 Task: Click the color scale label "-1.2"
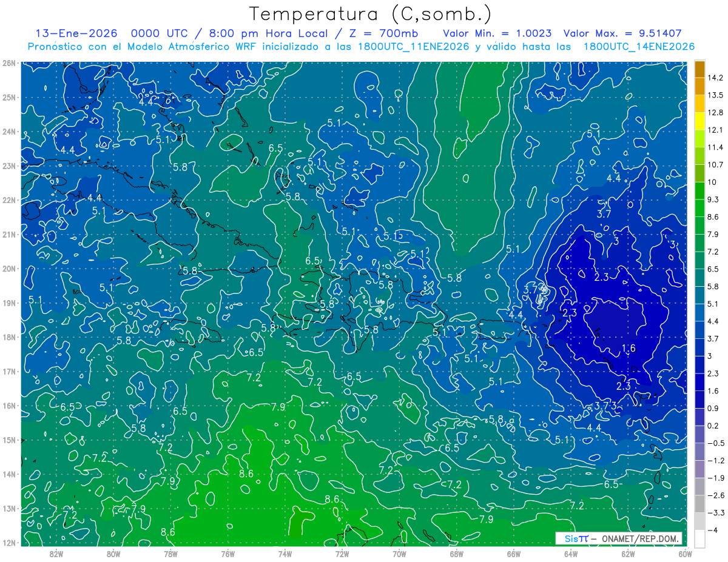pos(716,460)
